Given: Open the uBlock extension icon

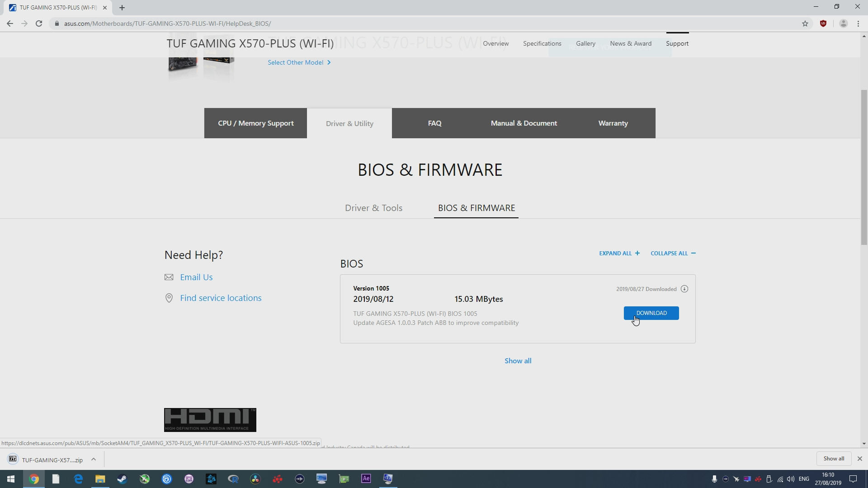Looking at the screenshot, I should [823, 23].
